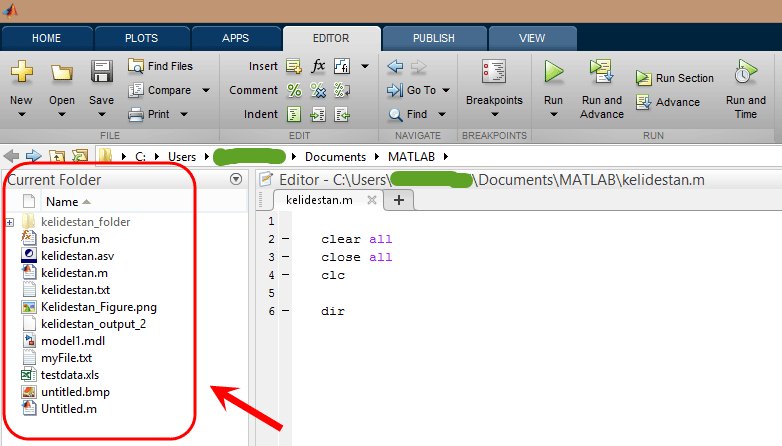The width and height of the screenshot is (782, 446).
Task: Open Current Folder panel actions menu
Action: (x=236, y=179)
